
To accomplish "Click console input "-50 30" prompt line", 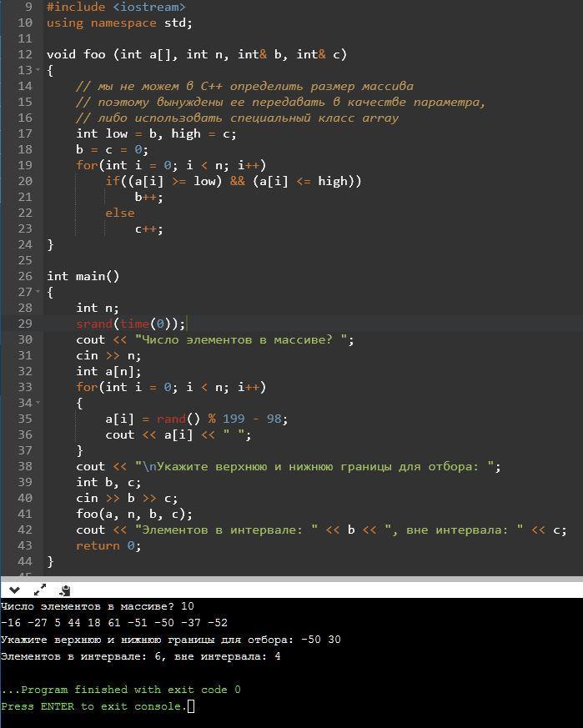I will coord(170,640).
